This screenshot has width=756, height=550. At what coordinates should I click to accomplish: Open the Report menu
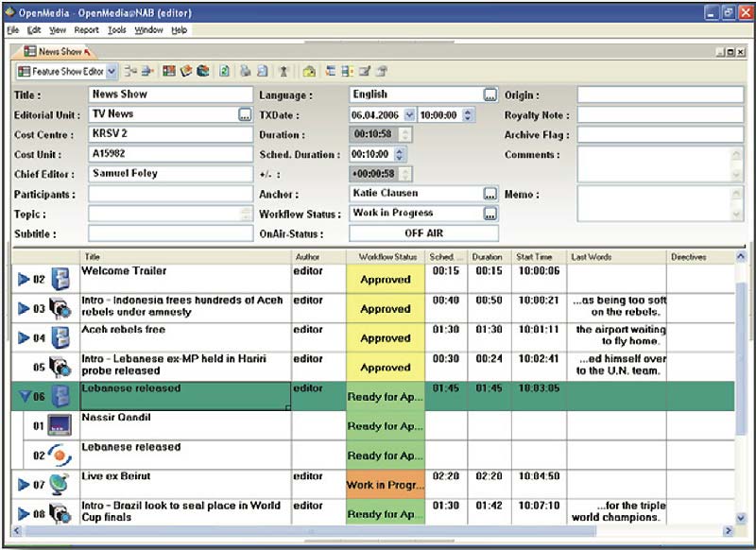tap(86, 30)
